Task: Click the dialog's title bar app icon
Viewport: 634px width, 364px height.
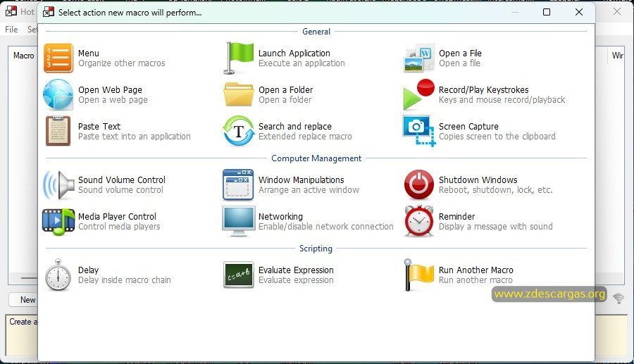Action: 49,12
